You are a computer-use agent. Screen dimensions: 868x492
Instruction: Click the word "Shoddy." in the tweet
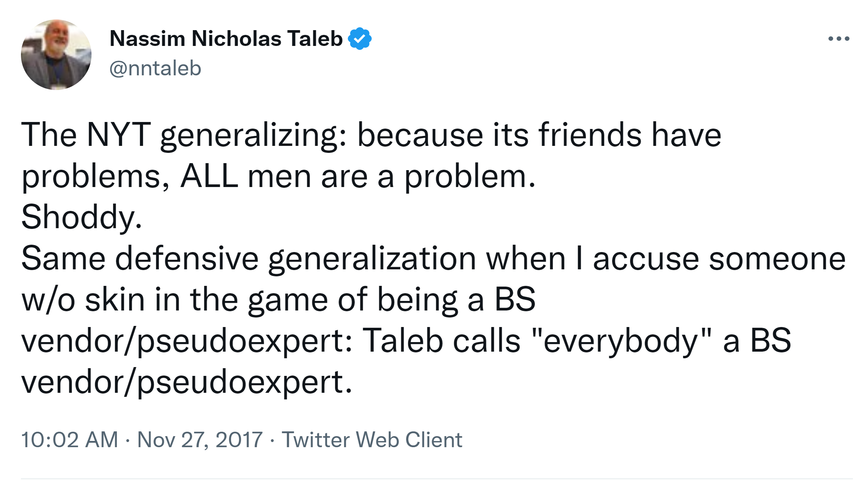(82, 217)
